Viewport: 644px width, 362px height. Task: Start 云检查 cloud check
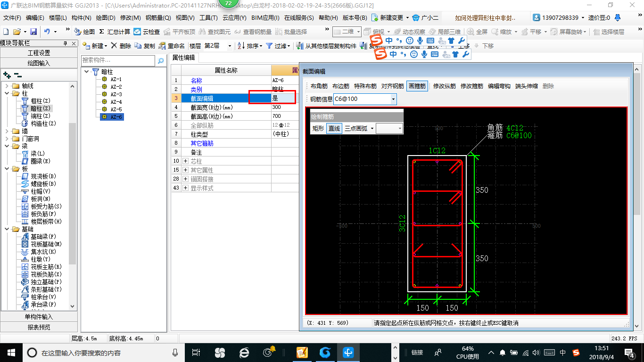click(147, 32)
